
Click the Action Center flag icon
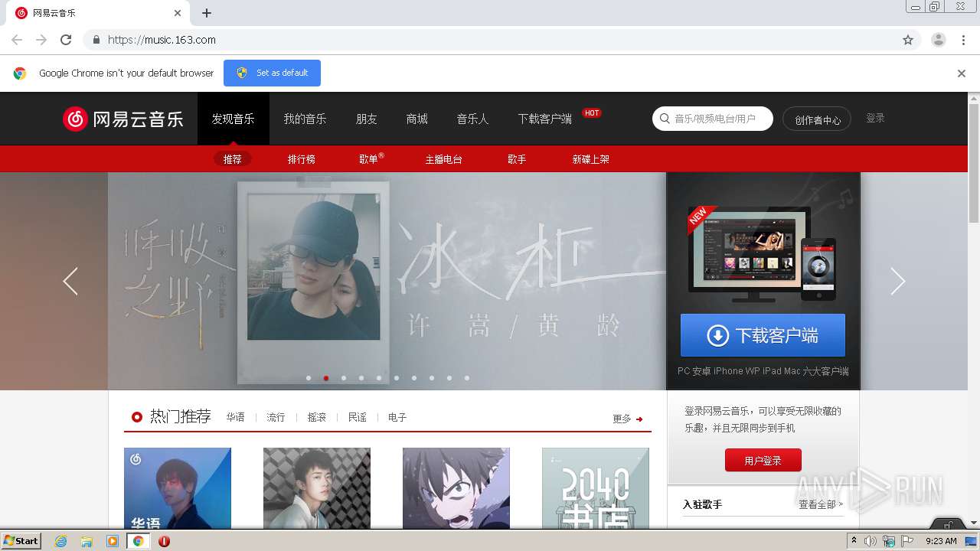907,541
